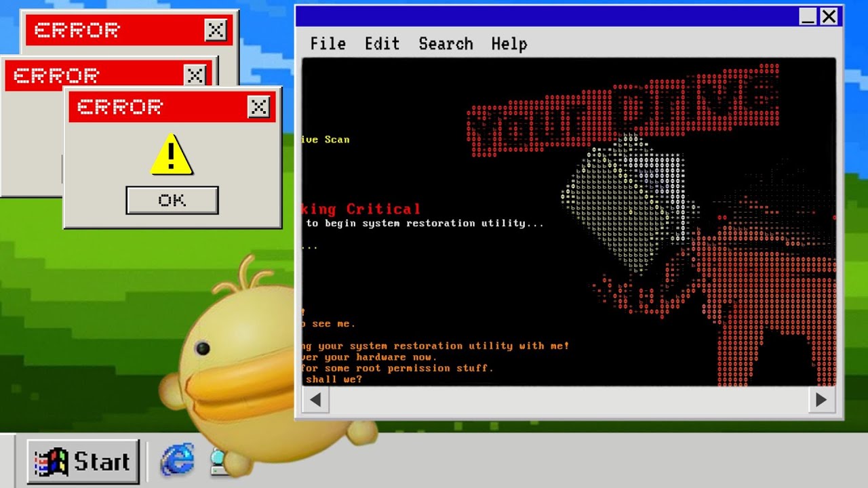
Task: Click the yellow warning triangle icon
Action: point(172,155)
